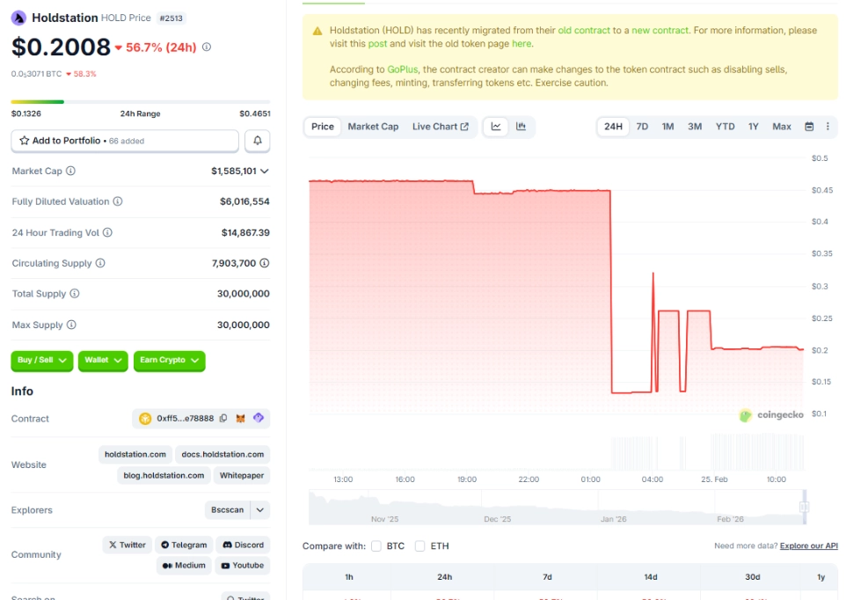Screen dimensions: 868x600
Task: Open the Buy / Sell dropdown
Action: point(41,360)
